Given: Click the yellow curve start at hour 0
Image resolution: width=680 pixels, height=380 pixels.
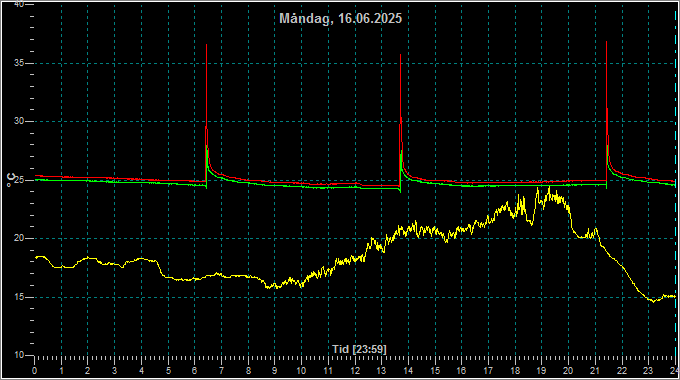Looking at the screenshot, I should [36, 257].
